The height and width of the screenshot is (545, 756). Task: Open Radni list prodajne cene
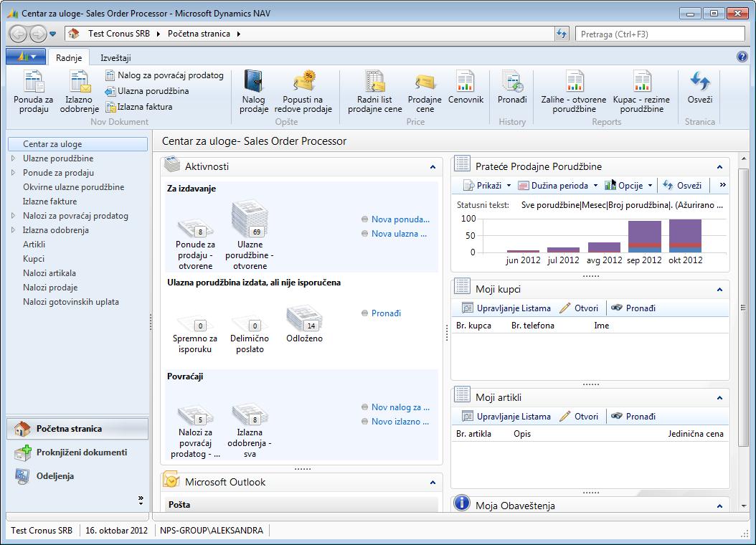(x=374, y=92)
